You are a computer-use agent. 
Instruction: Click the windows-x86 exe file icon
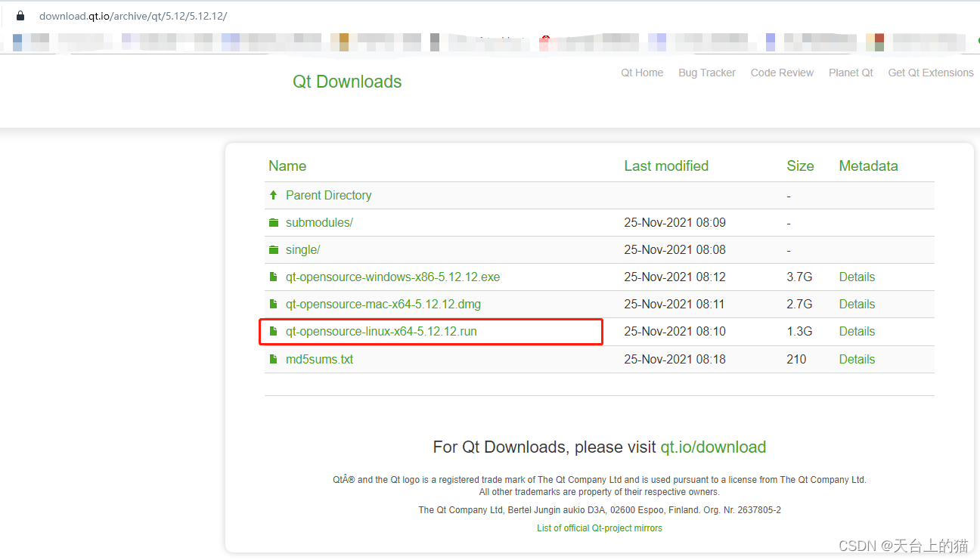pyautogui.click(x=273, y=277)
